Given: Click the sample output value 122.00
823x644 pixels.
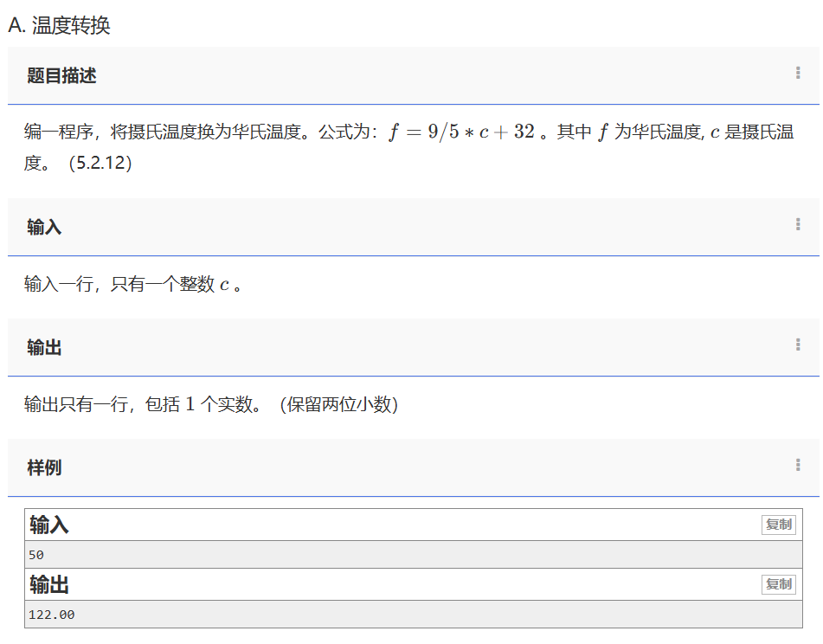Looking at the screenshot, I should [x=52, y=615].
